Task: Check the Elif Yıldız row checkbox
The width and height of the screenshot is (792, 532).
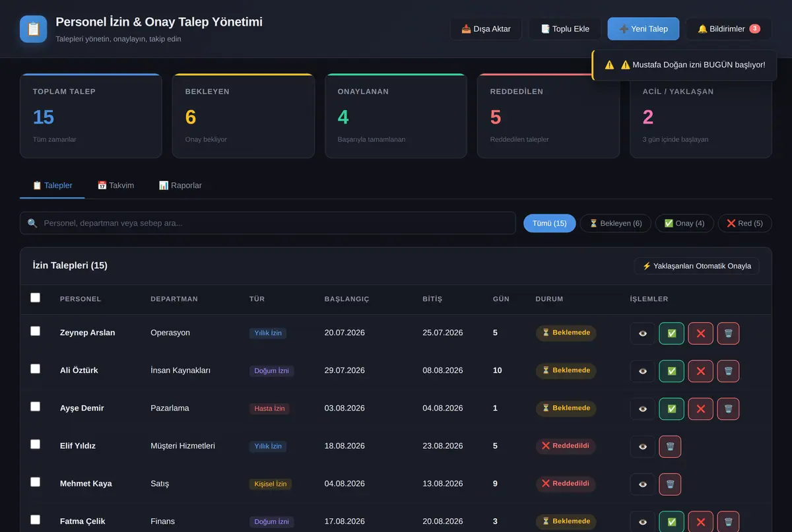Action: [x=35, y=444]
